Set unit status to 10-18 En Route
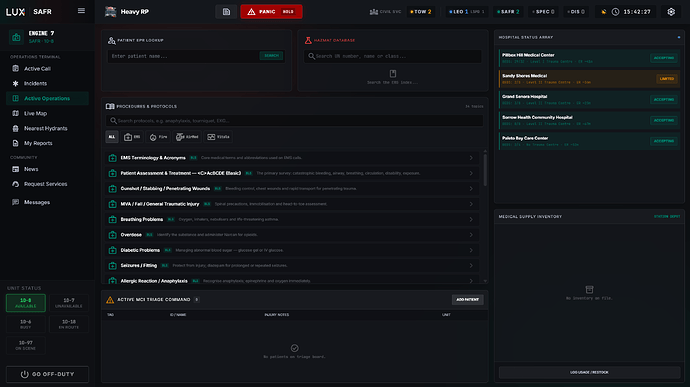This screenshot has width=690, height=387. (69, 324)
